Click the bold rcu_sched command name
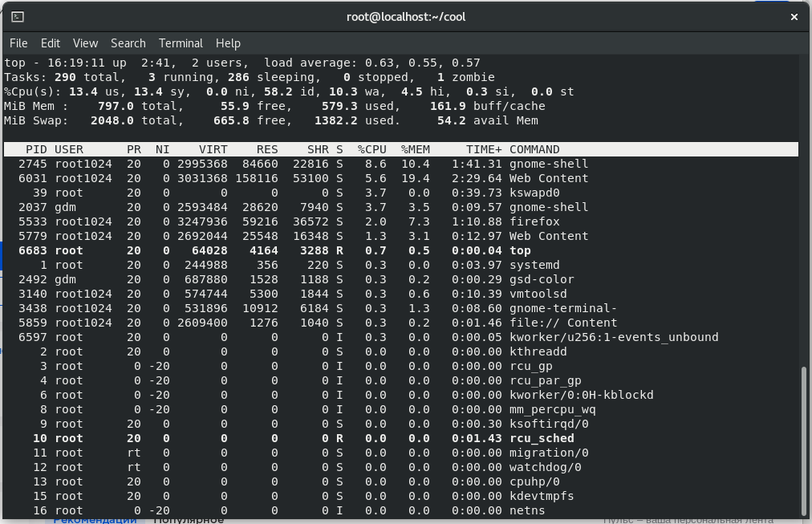Viewport: 812px width, 524px height. [x=542, y=439]
